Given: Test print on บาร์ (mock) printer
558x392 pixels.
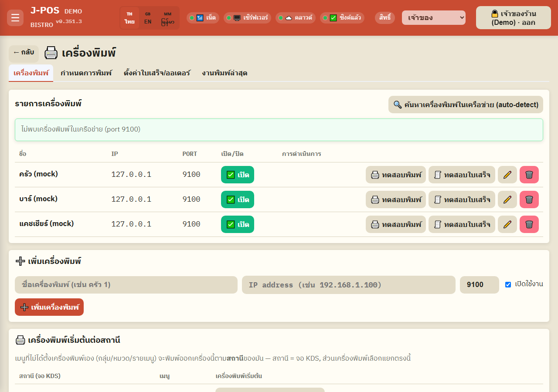Looking at the screenshot, I should (396, 199).
